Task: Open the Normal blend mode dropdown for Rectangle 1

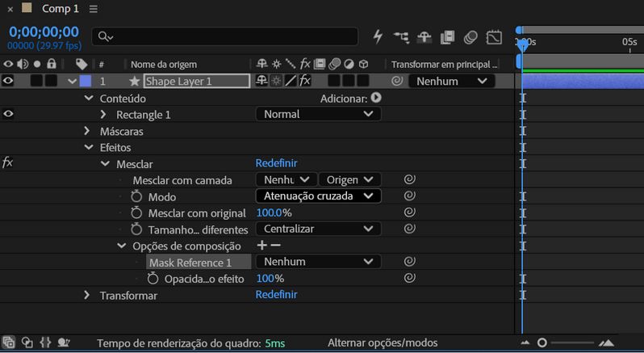Action: pyautogui.click(x=318, y=114)
